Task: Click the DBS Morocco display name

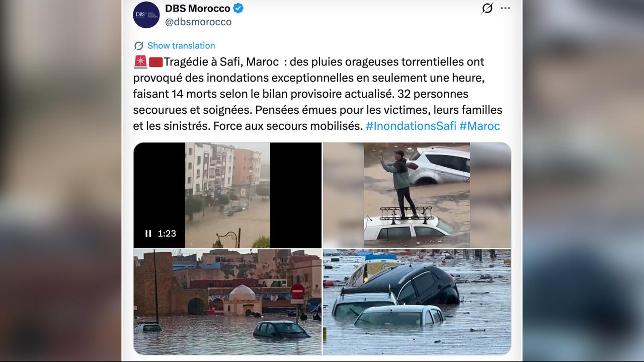Action: pos(198,9)
